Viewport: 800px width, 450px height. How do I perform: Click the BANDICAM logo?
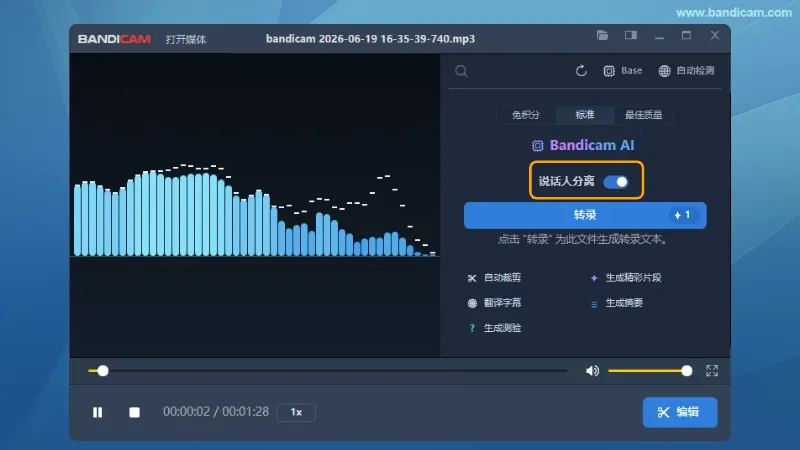click(x=114, y=39)
